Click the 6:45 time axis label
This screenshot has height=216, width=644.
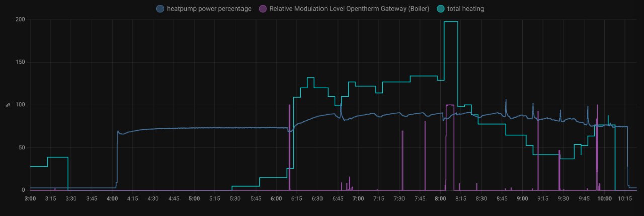pyautogui.click(x=338, y=199)
